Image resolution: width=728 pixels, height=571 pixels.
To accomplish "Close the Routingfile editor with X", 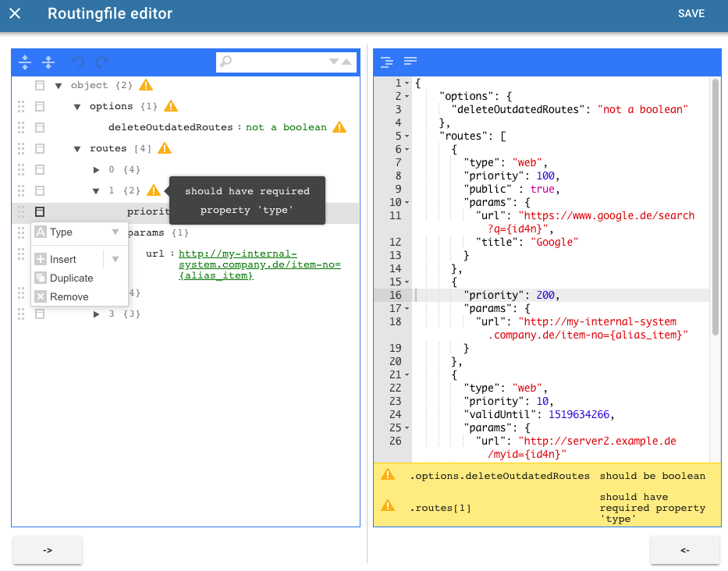I will click(x=15, y=13).
